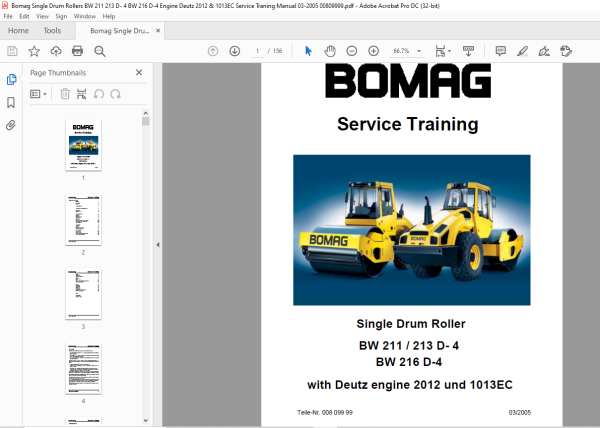
Task: Open the fit page options icon
Action: pyautogui.click(x=443, y=51)
